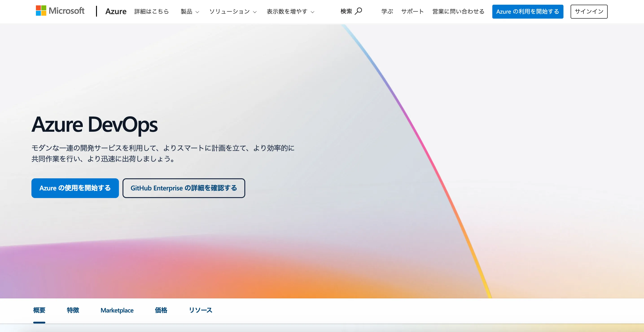The image size is (644, 332).
Task: Click the サインイン button
Action: click(x=589, y=11)
